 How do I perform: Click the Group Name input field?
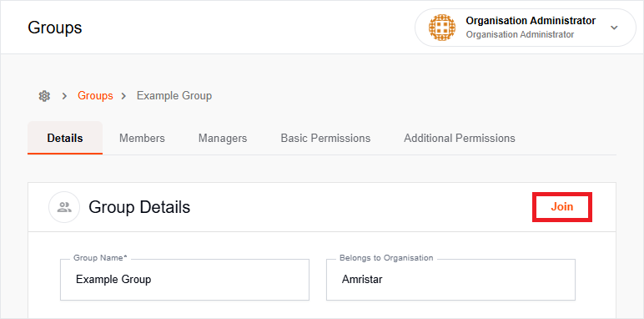coord(184,280)
